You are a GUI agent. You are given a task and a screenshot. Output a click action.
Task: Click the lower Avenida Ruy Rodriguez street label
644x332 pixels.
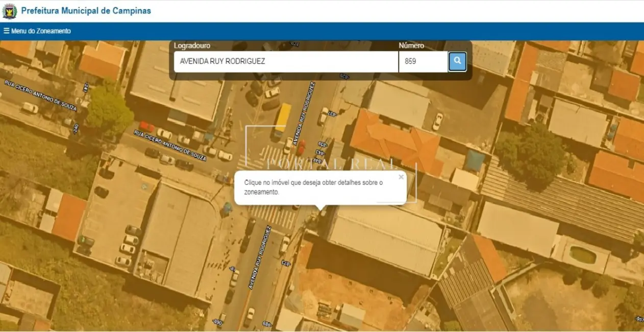(259, 258)
